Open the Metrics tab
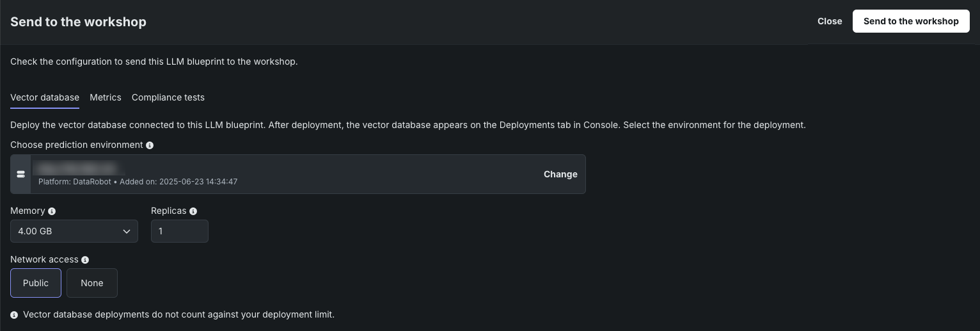This screenshot has width=980, height=331. [106, 97]
